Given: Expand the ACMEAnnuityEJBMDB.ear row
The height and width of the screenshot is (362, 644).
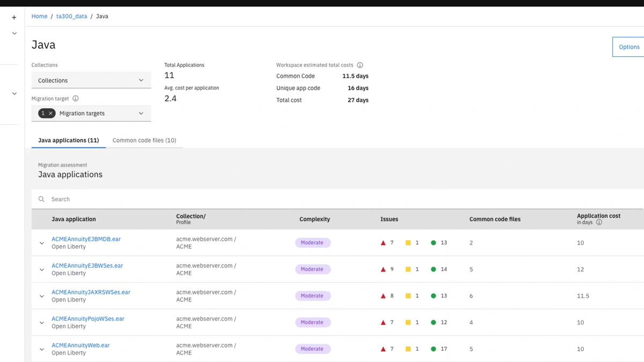Looking at the screenshot, I should (41, 242).
